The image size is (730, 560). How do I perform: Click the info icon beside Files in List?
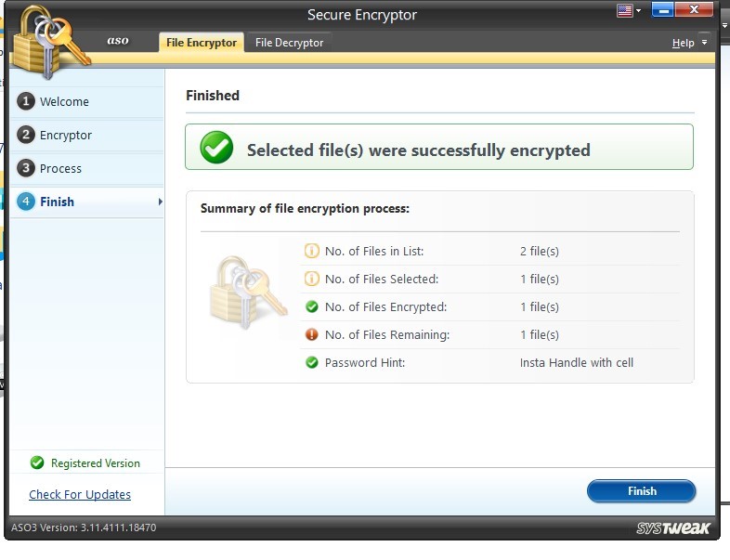pyautogui.click(x=311, y=251)
